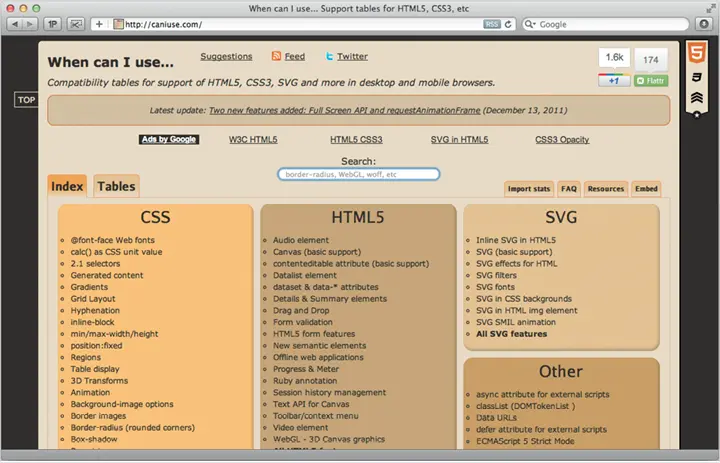Jump to TOP with the side button
Image resolution: width=720 pixels, height=463 pixels.
[x=26, y=100]
